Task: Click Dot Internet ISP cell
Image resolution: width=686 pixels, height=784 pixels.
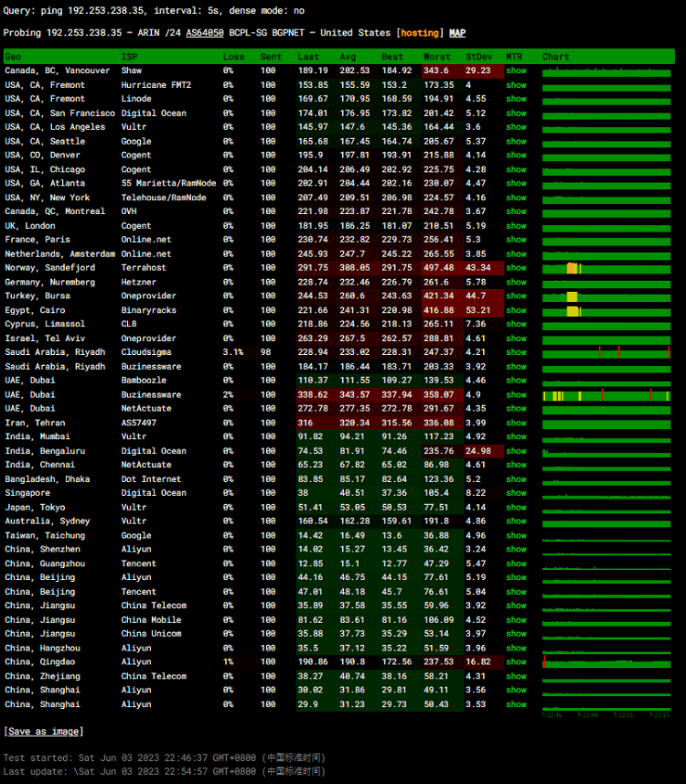Action: pos(151,479)
